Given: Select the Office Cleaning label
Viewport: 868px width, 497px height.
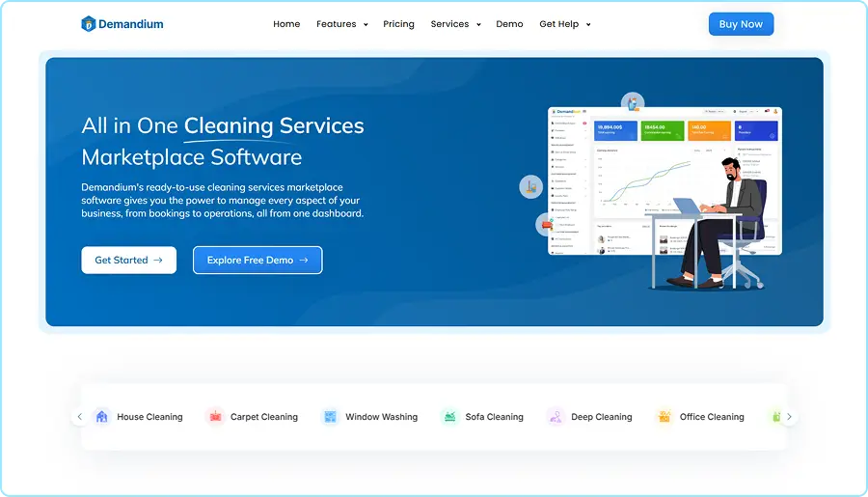Looking at the screenshot, I should pyautogui.click(x=712, y=417).
